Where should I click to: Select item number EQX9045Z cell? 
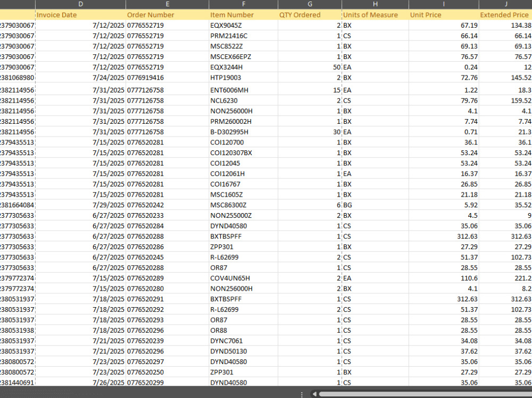(x=243, y=26)
